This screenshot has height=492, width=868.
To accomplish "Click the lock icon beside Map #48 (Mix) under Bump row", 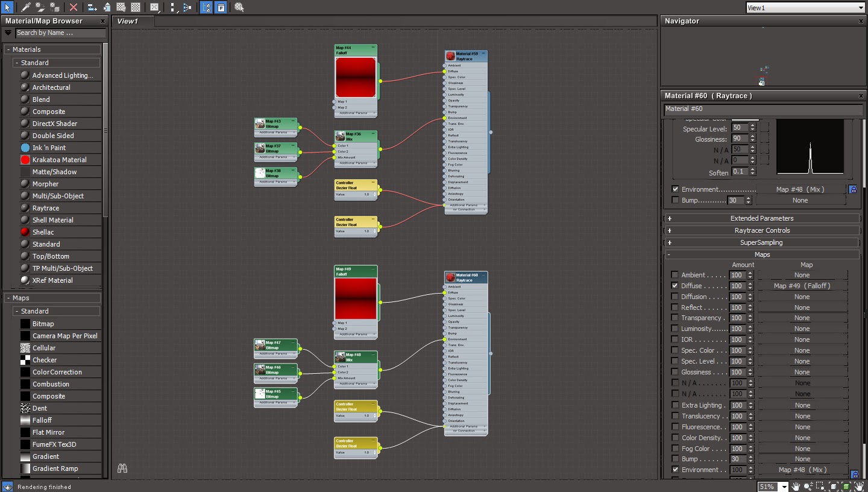I will [854, 475].
